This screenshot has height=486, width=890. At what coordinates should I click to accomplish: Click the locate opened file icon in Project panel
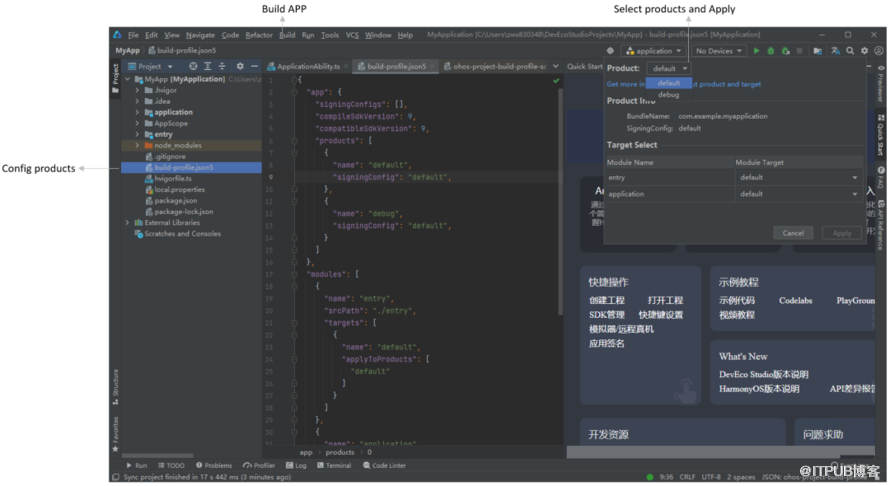(193, 66)
